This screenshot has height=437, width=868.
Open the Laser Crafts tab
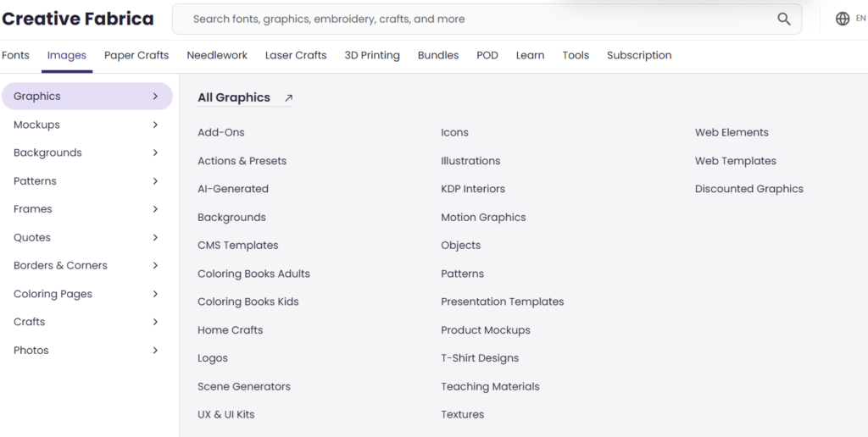click(296, 55)
